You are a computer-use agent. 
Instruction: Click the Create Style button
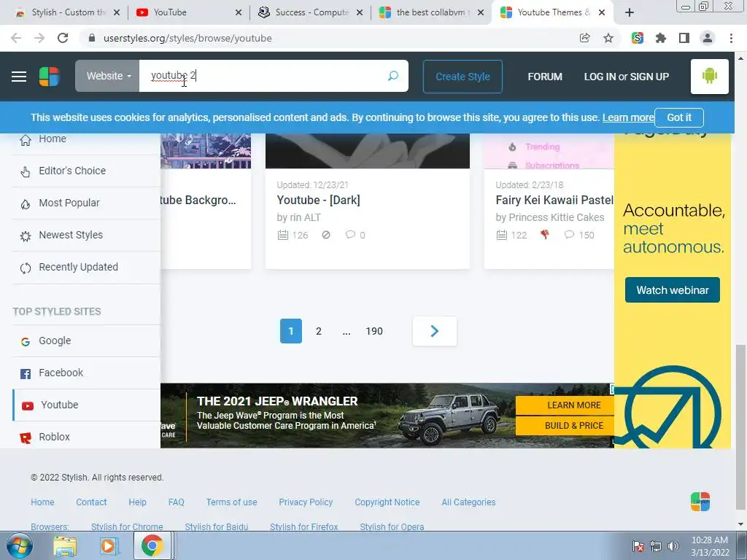point(462,76)
